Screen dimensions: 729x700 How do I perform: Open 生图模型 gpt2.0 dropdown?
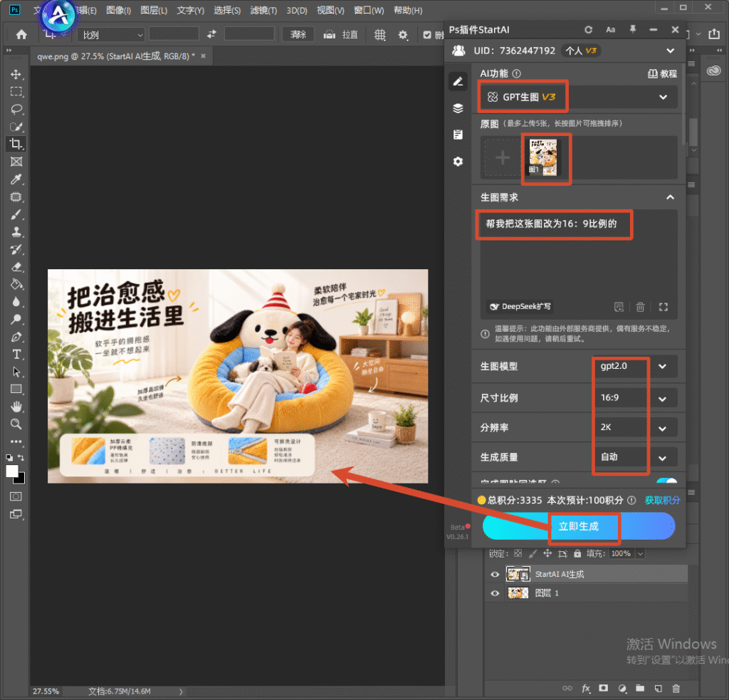[x=635, y=367]
